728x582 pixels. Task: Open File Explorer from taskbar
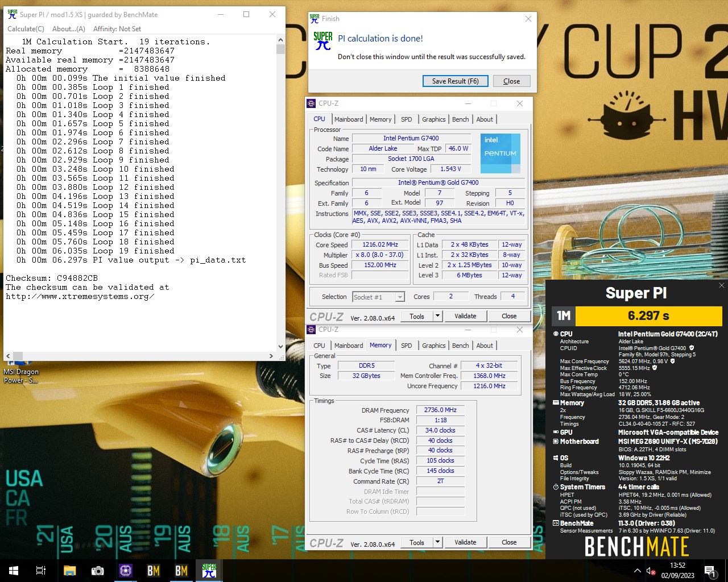click(x=69, y=571)
